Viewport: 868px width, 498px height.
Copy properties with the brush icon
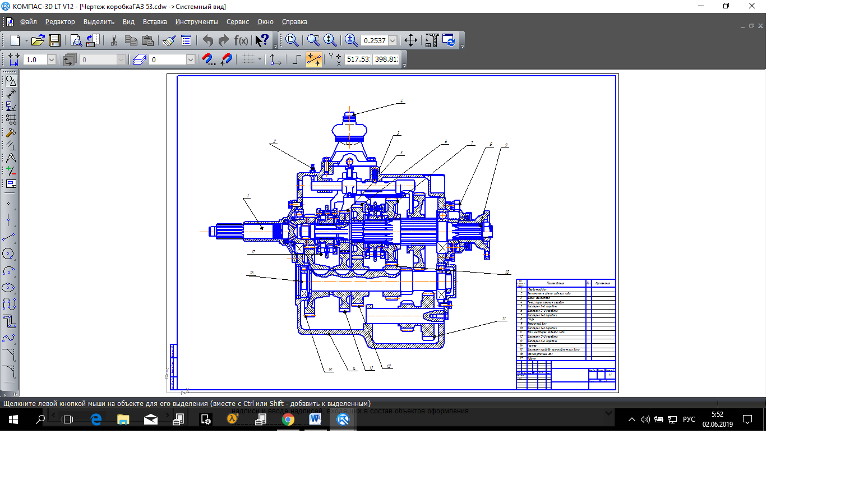(x=169, y=40)
